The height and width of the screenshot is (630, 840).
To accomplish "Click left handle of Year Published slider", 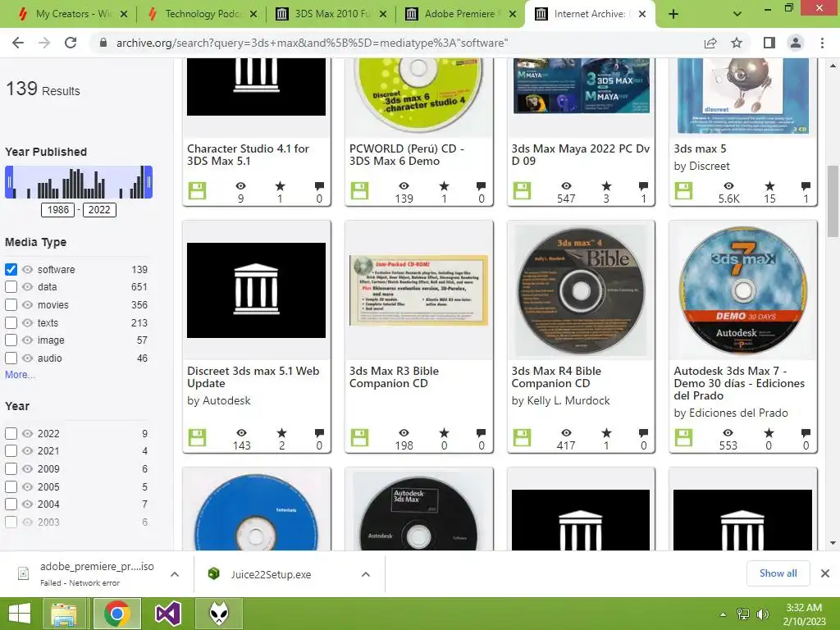I will [8, 182].
